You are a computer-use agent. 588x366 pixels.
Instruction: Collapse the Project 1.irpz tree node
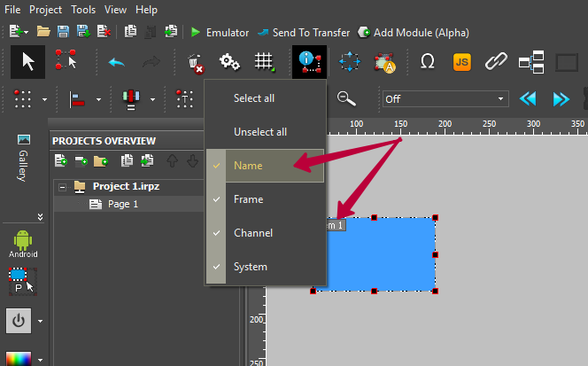pos(63,187)
